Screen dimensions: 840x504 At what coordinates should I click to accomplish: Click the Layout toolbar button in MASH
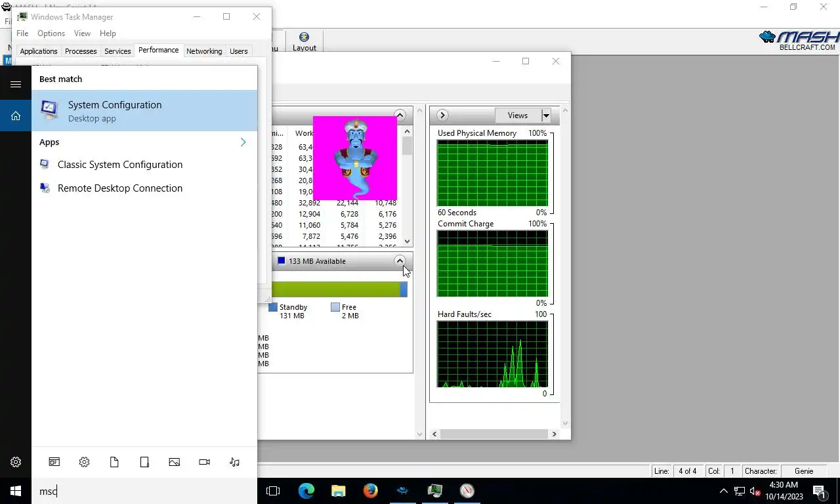click(304, 42)
